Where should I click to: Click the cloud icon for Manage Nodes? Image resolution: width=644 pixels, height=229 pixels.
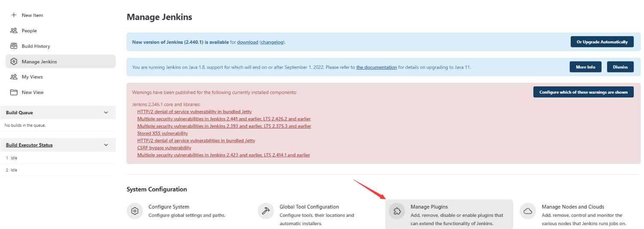(x=528, y=211)
